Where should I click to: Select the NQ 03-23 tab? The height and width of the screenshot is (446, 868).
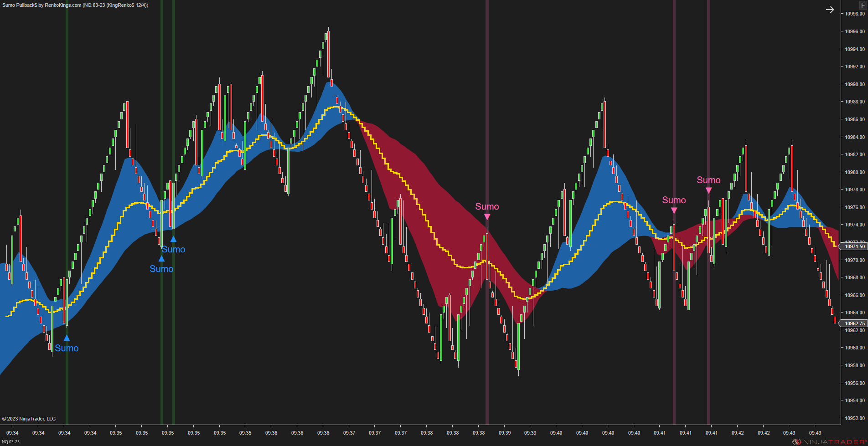coord(10,441)
